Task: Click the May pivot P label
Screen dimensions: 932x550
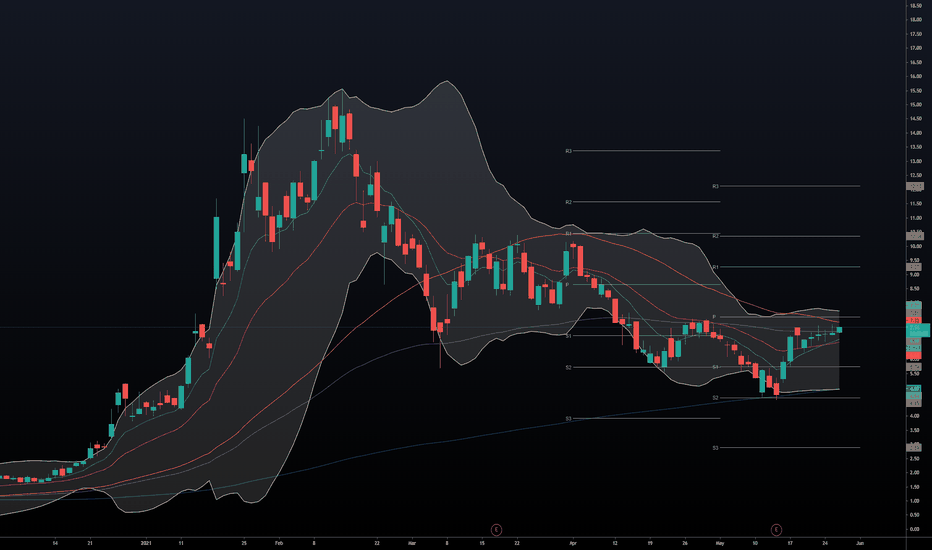Action: coord(714,317)
